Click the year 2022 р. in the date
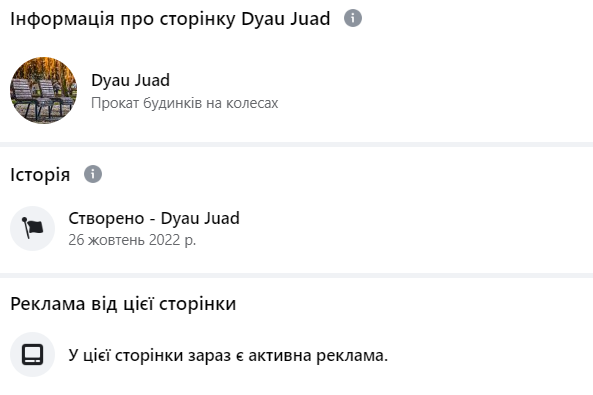 click(172, 240)
